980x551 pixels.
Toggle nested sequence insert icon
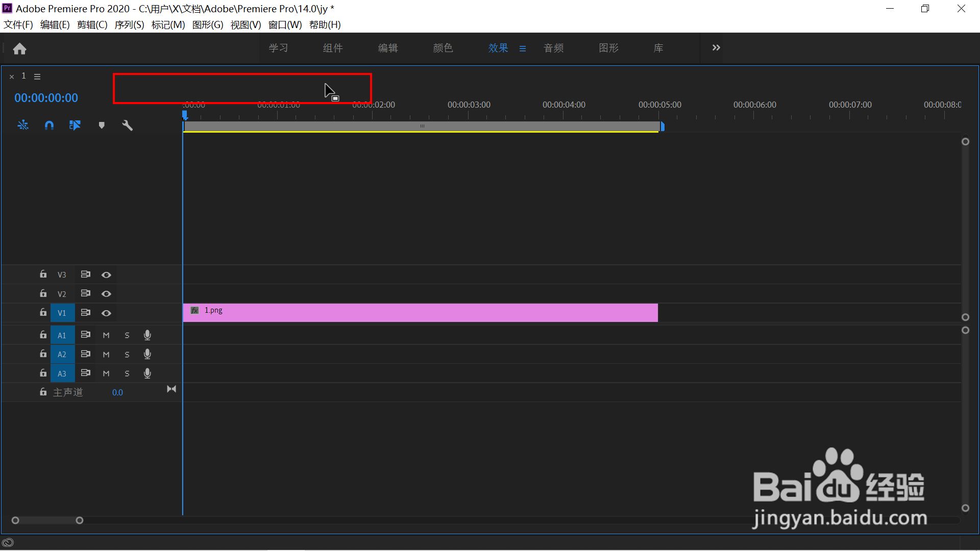tap(23, 125)
